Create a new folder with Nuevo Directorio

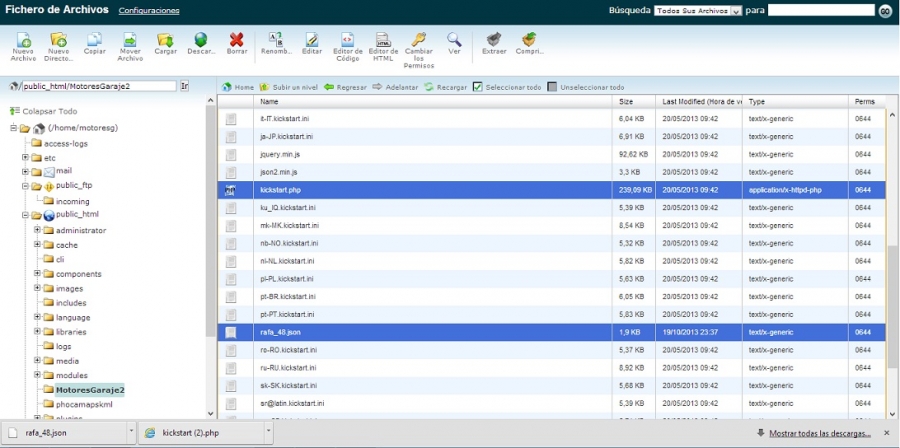point(59,46)
